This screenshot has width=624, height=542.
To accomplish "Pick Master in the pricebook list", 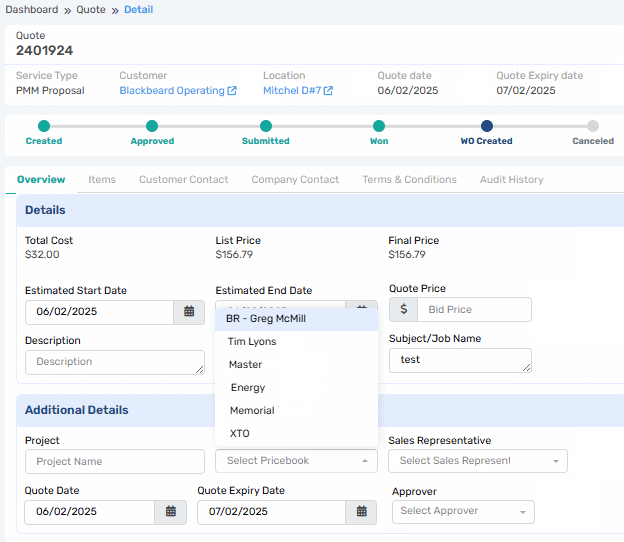I will pos(296,365).
